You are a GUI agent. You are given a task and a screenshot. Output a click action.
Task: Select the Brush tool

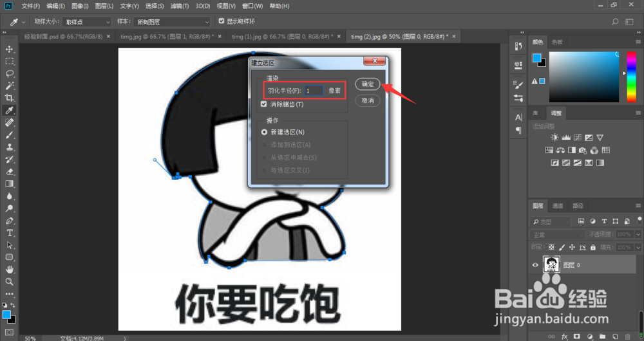(x=9, y=134)
